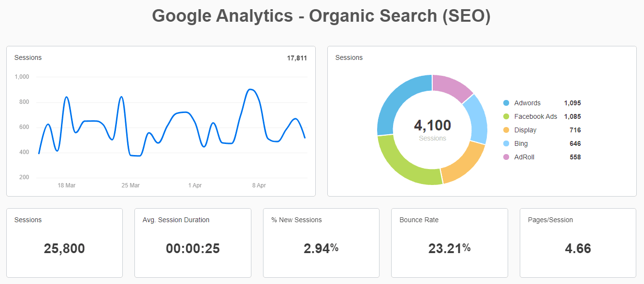
Task: Click the Facebook Ads legend label
Action: (x=535, y=116)
